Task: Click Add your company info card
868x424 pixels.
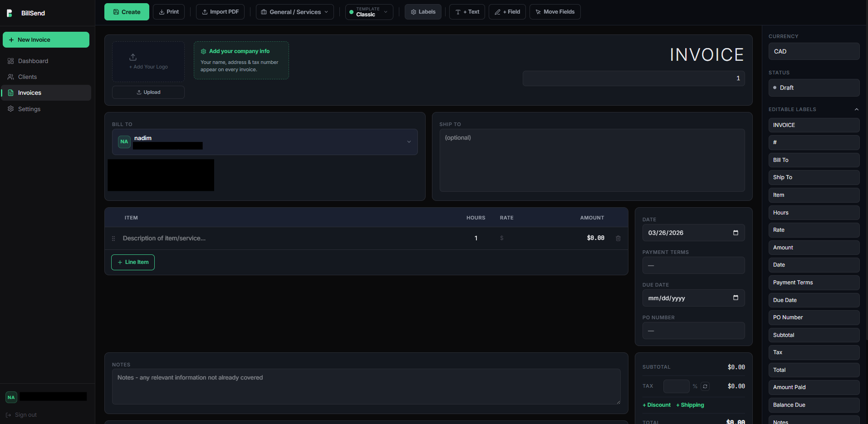Action: point(241,60)
